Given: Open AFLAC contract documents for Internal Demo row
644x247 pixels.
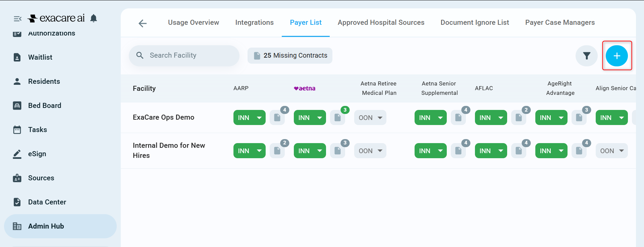Looking at the screenshot, I should (519, 151).
